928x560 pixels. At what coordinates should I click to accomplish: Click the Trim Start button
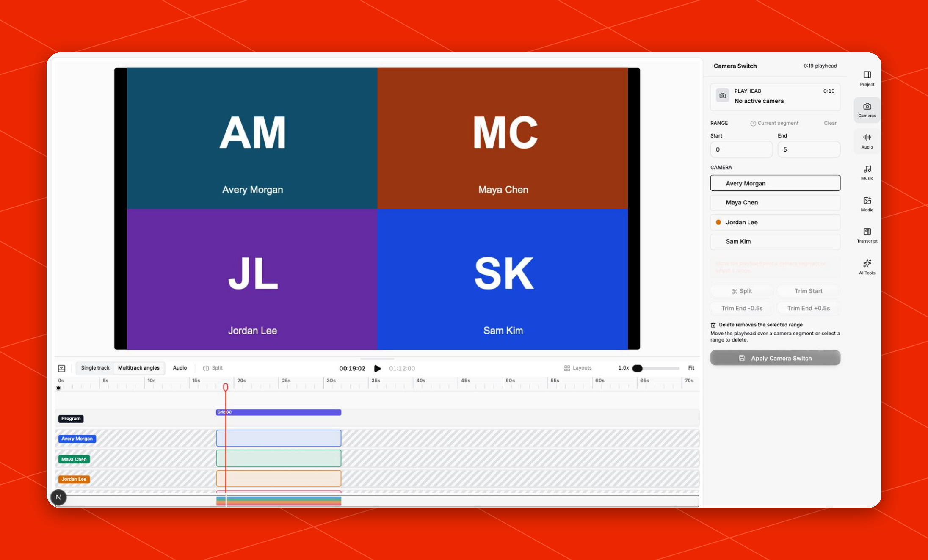pyautogui.click(x=808, y=291)
